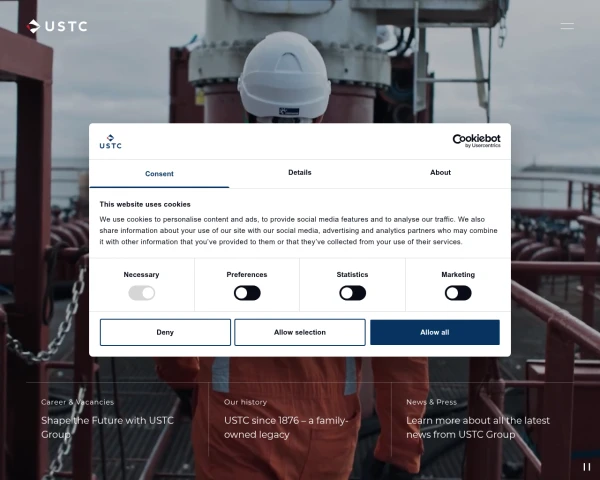The width and height of the screenshot is (600, 480).
Task: Accept cookies with Allow all button
Action: coord(434,332)
